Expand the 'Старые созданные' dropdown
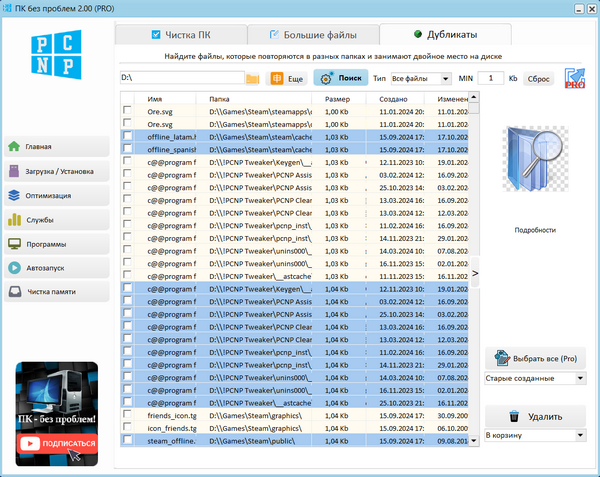 (535, 379)
